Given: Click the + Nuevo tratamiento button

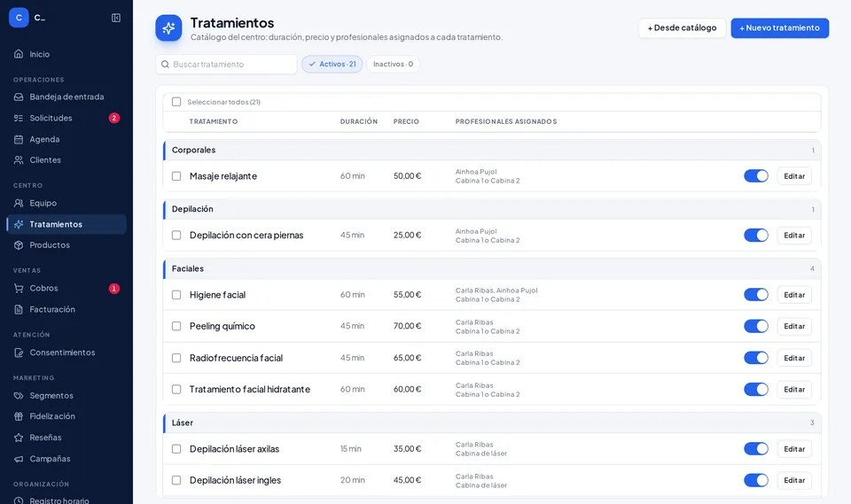Looking at the screenshot, I should (780, 27).
